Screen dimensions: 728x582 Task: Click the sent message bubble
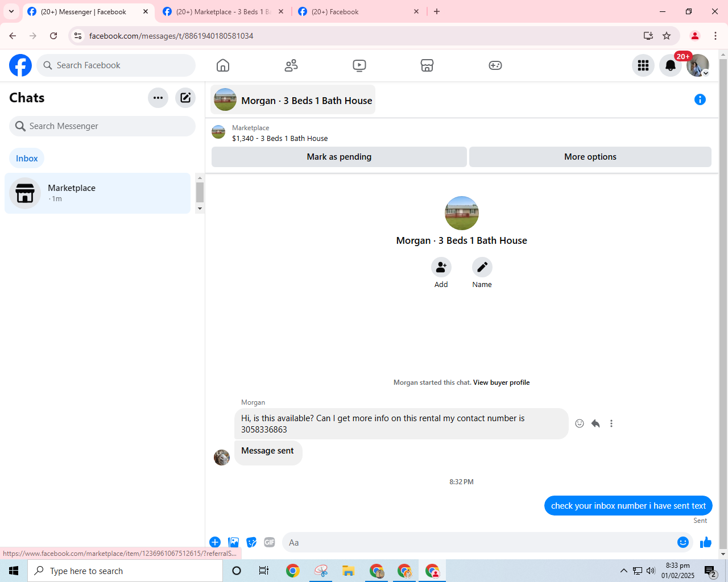click(628, 506)
